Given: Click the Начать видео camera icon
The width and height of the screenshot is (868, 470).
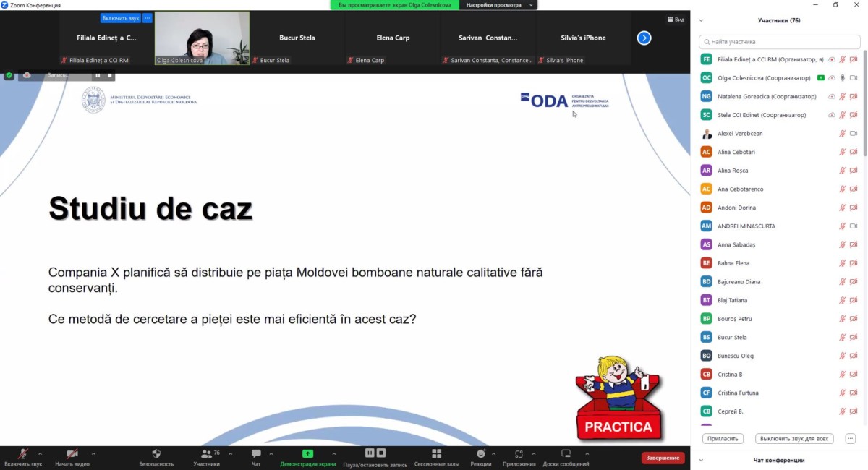Looking at the screenshot, I should click(72, 453).
